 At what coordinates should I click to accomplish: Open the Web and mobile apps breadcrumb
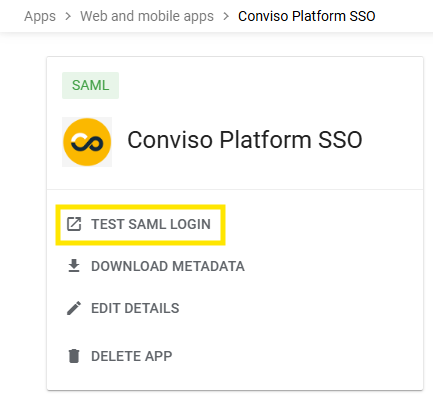[x=147, y=16]
